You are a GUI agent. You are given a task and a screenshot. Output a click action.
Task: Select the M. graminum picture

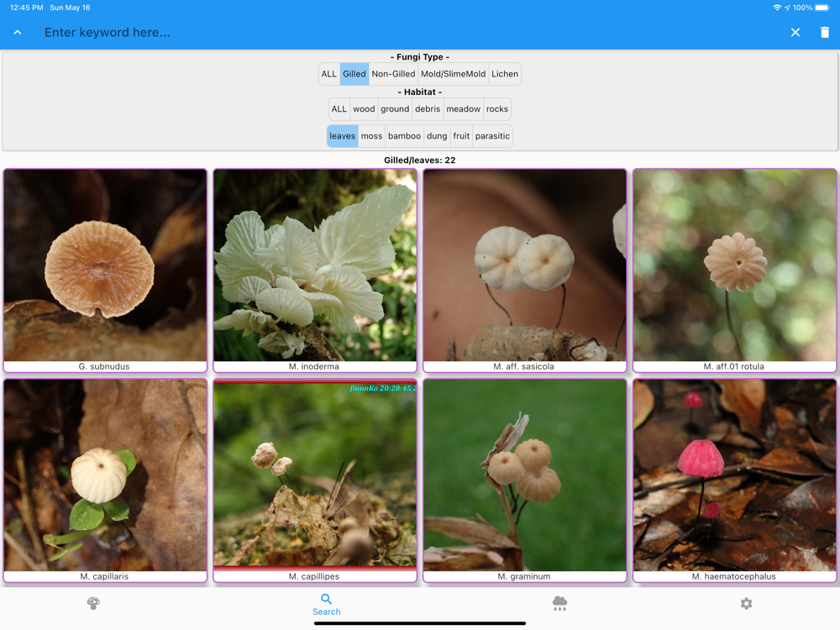click(524, 476)
